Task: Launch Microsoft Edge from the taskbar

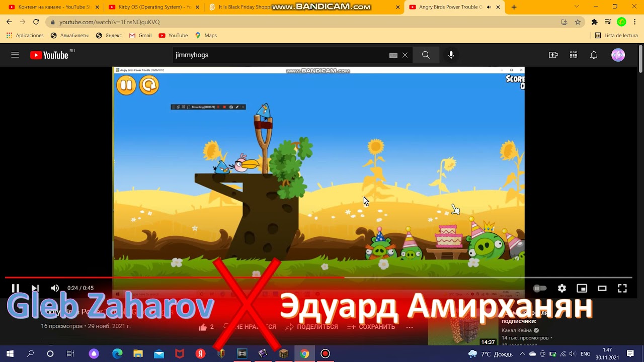Action: tap(117, 354)
